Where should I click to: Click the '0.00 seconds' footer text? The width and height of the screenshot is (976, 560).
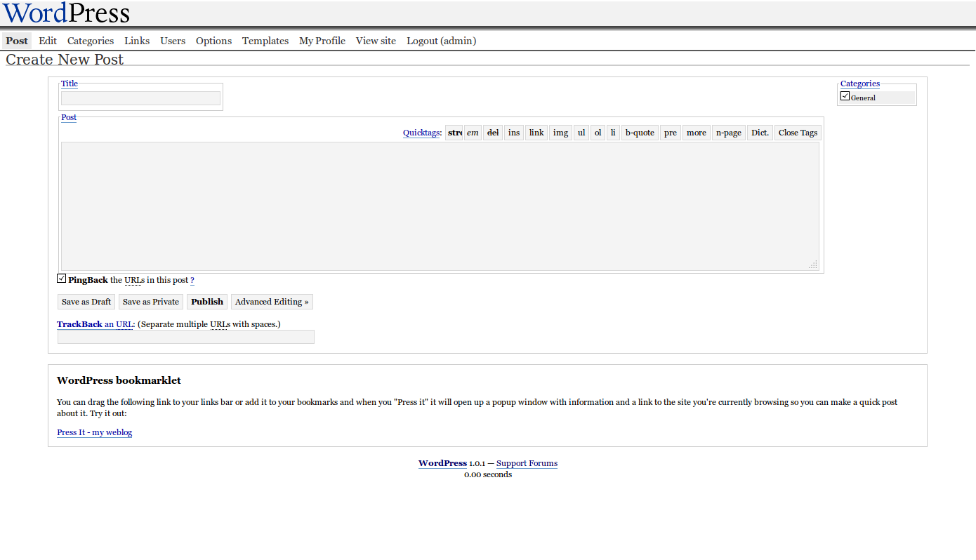[488, 474]
